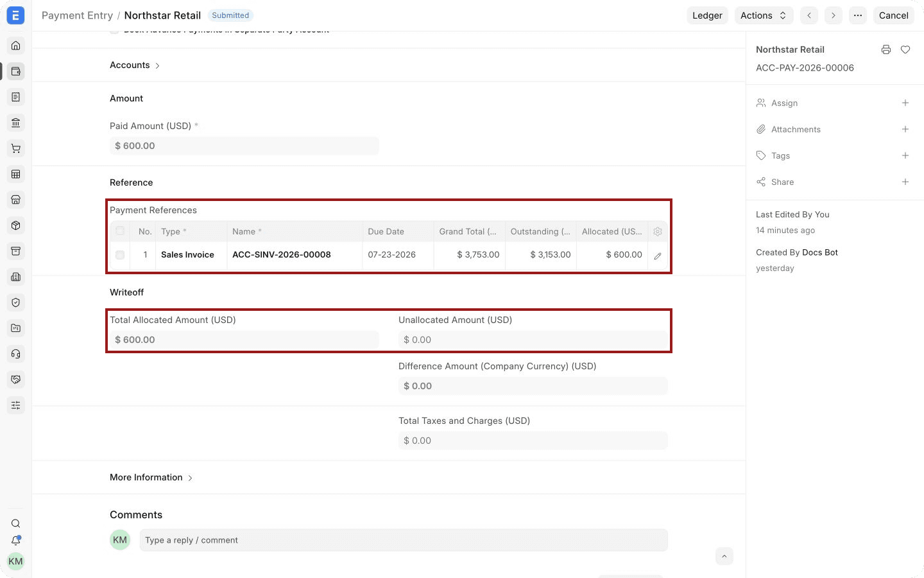Click the $ 3,153.00 outstanding cell

click(541, 254)
